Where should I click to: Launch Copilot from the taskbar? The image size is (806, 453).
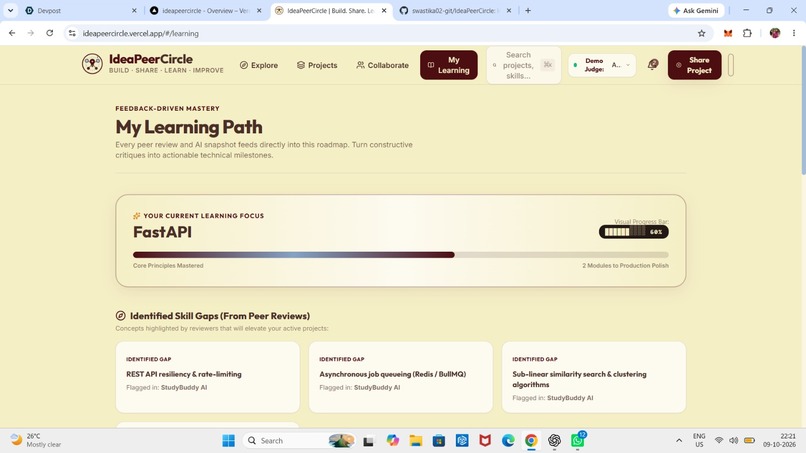pos(393,440)
